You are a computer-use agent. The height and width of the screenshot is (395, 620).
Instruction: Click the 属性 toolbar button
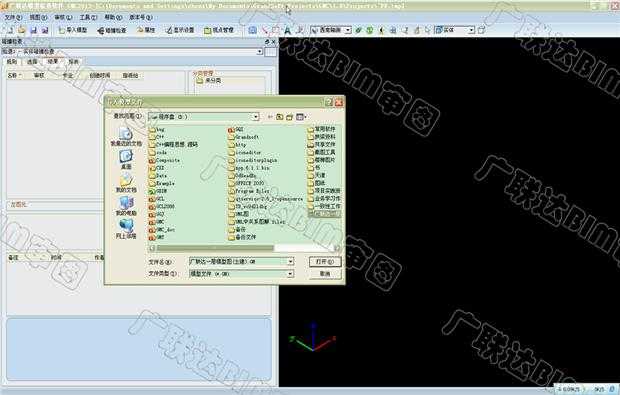146,30
